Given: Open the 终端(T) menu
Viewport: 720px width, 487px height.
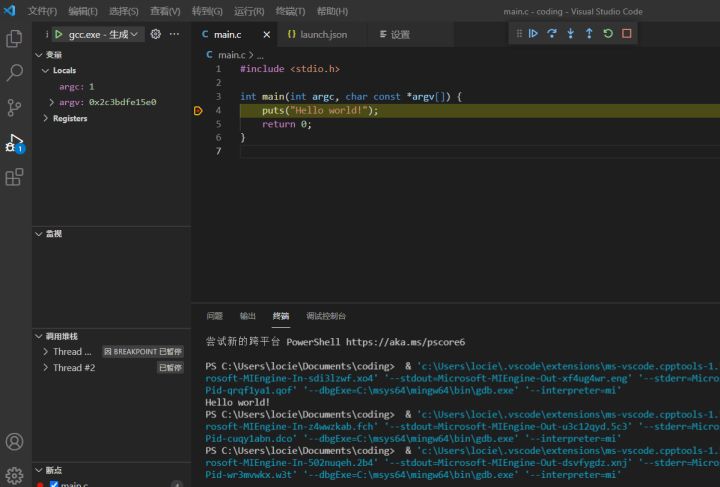Looking at the screenshot, I should point(290,11).
